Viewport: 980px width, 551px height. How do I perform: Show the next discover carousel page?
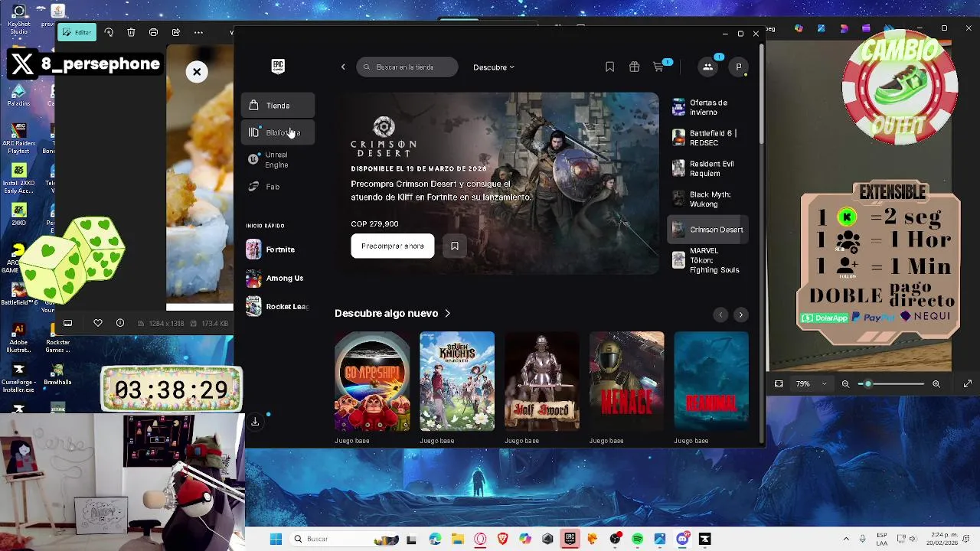(x=740, y=315)
